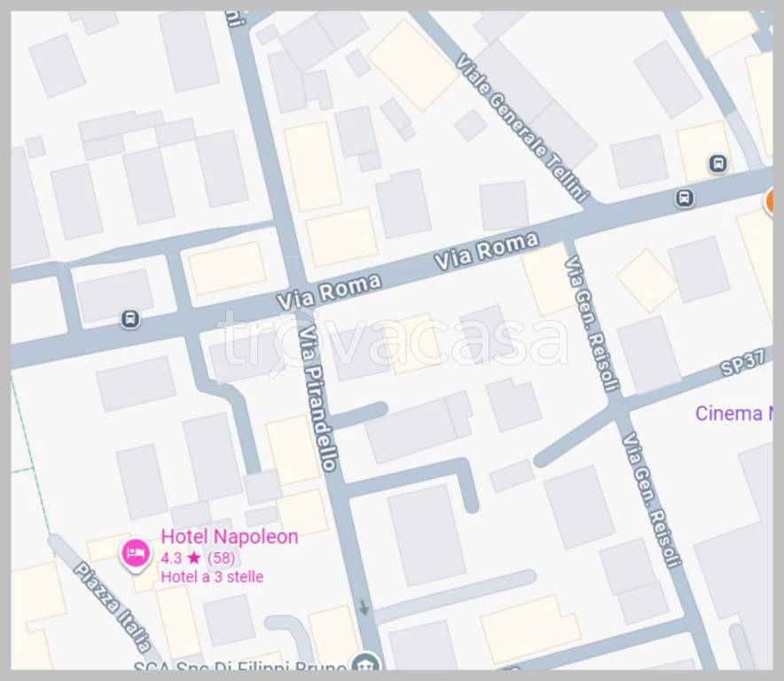The width and height of the screenshot is (784, 681).
Task: Click the SP37 road label
Action: tap(741, 364)
